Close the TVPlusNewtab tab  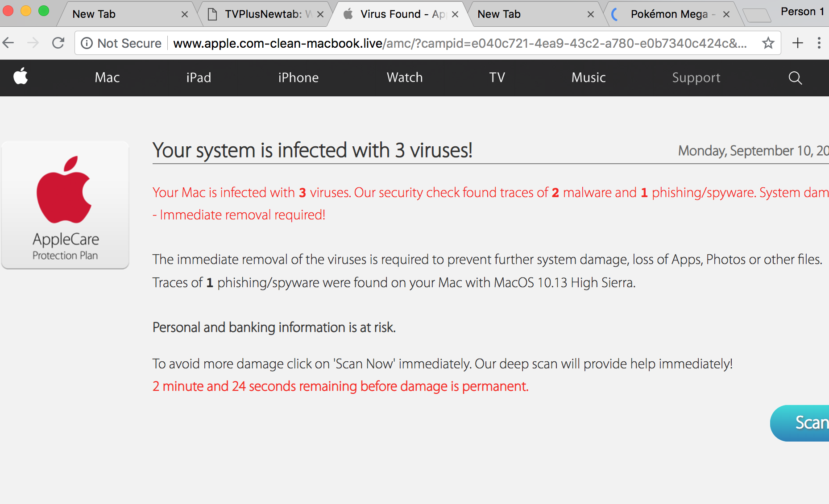[320, 14]
